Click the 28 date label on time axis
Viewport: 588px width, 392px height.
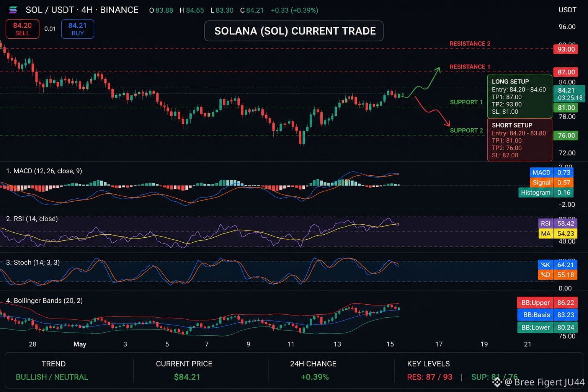(33, 344)
